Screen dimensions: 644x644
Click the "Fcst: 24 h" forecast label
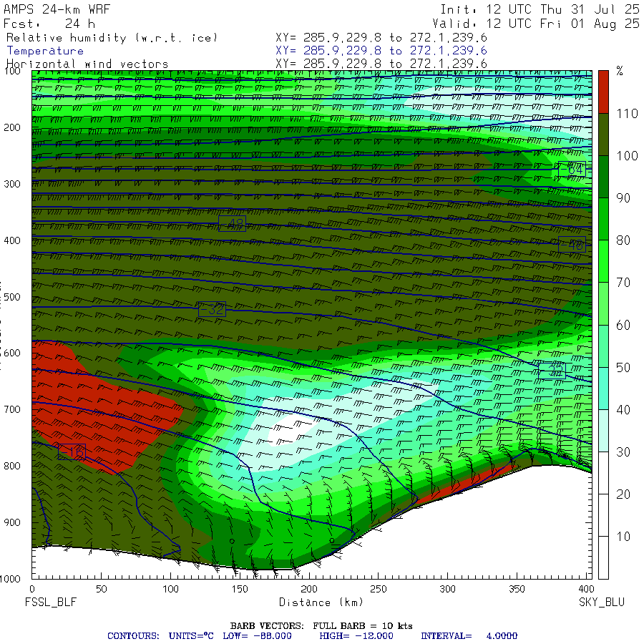point(49,24)
